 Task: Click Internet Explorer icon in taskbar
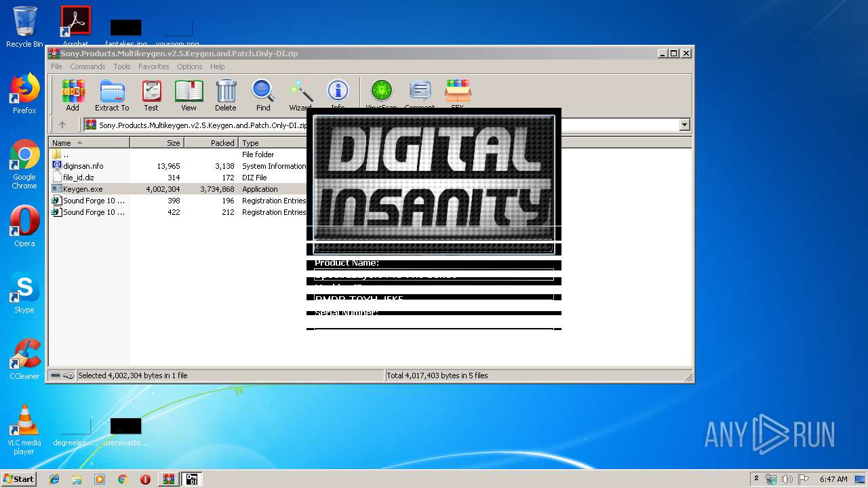pos(54,479)
